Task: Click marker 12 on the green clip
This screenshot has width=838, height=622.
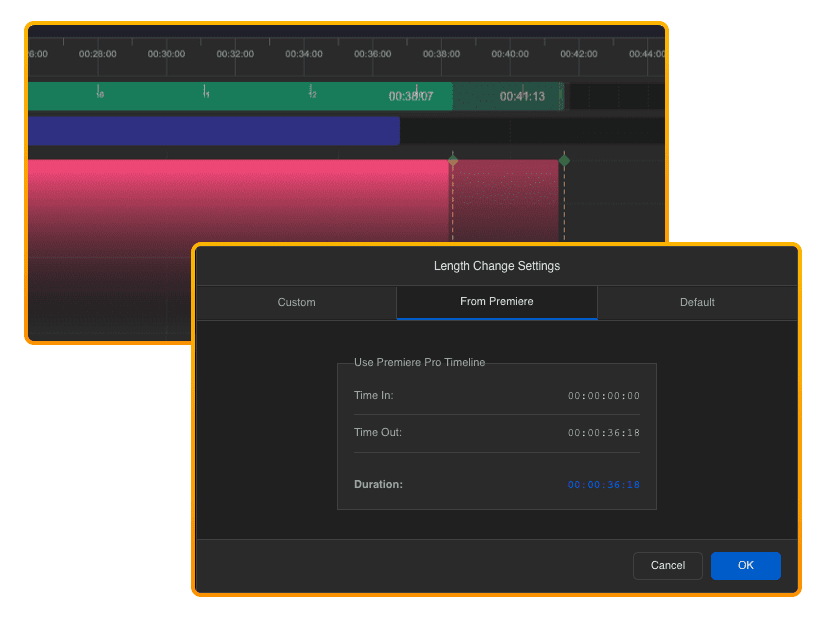Action: [x=311, y=92]
